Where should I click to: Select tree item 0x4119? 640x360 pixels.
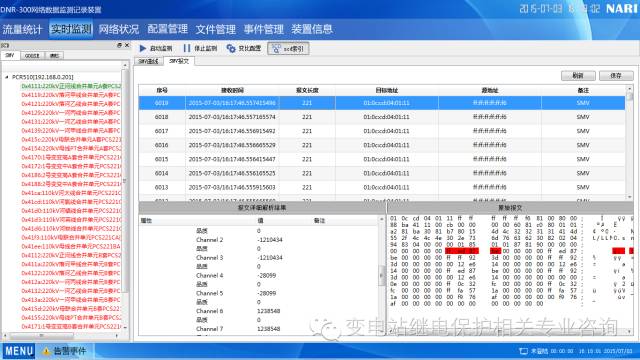(71, 95)
